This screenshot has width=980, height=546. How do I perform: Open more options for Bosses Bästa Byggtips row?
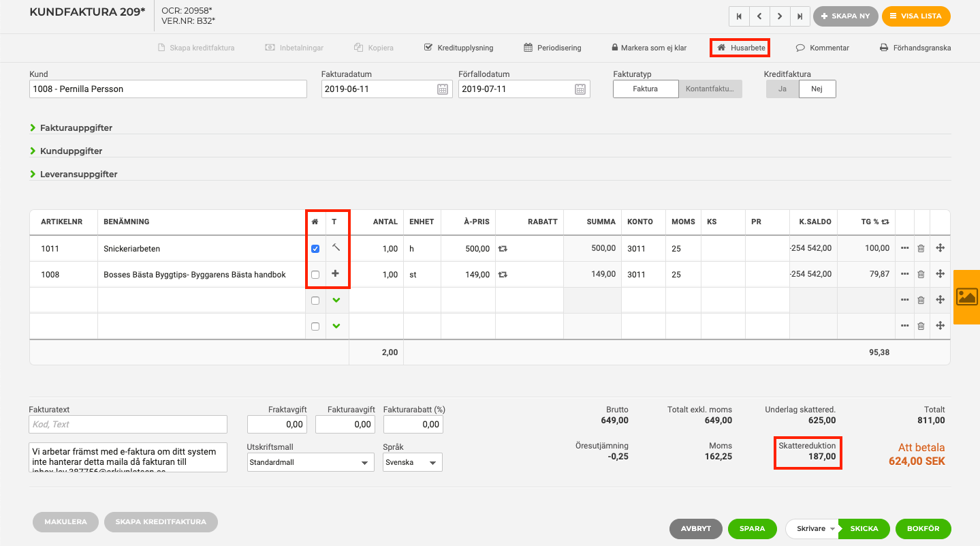[904, 274]
